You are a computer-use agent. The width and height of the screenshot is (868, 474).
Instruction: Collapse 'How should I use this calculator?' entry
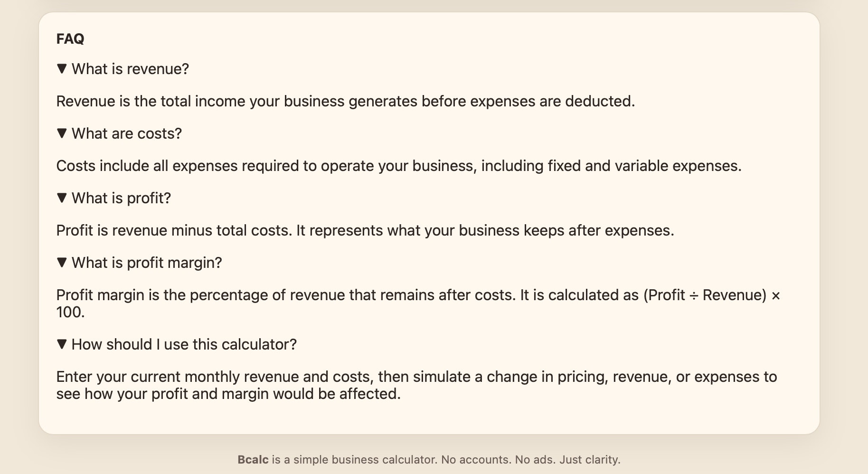177,344
